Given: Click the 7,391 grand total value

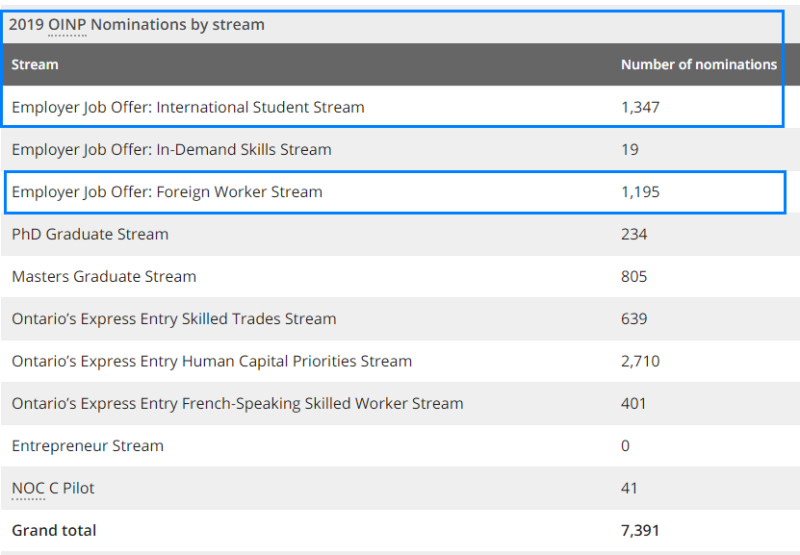Looking at the screenshot, I should pos(640,530).
